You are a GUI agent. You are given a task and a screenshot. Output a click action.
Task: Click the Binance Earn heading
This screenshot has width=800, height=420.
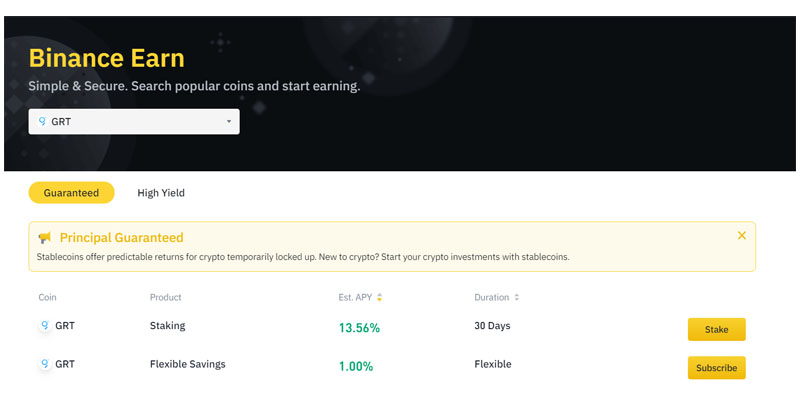tap(107, 58)
